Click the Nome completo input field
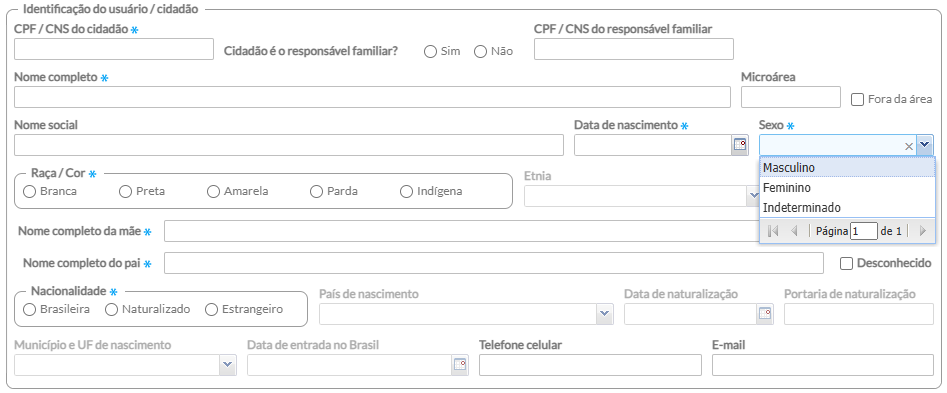This screenshot has height=393, width=947. tap(372, 97)
